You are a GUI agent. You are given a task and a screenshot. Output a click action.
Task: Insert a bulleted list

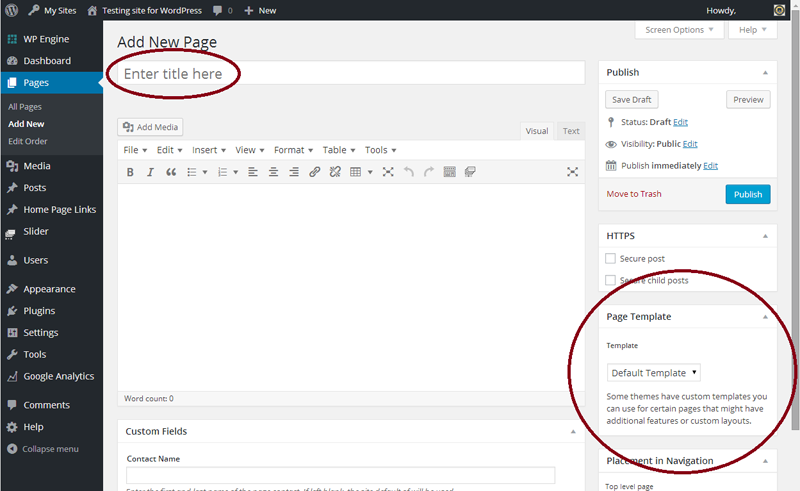pos(192,172)
